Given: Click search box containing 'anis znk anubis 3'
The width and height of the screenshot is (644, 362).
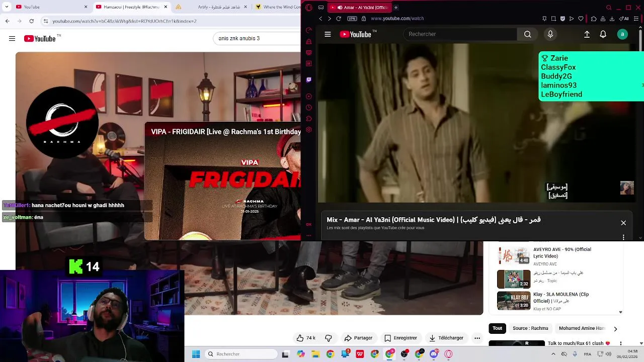Looking at the screenshot, I should point(257,38).
